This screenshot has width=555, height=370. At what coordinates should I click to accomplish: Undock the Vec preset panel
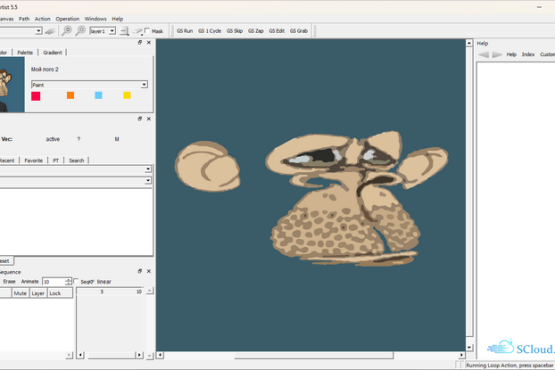[x=140, y=119]
